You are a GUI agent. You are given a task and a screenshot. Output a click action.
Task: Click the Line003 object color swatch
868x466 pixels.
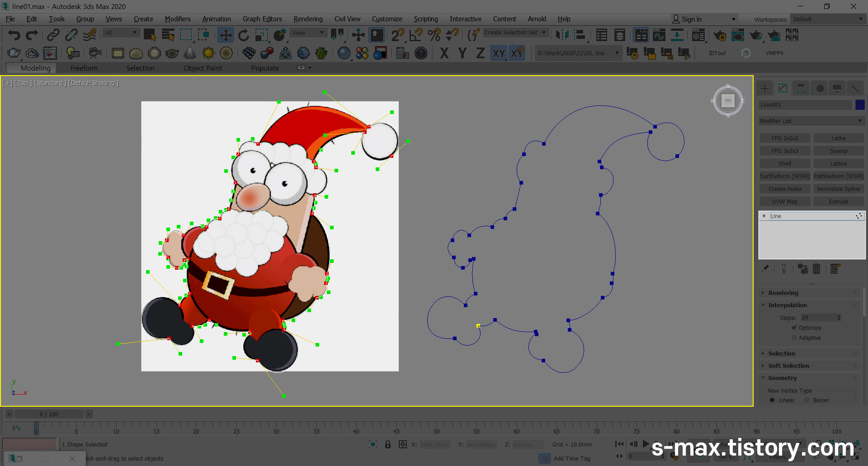pos(860,105)
